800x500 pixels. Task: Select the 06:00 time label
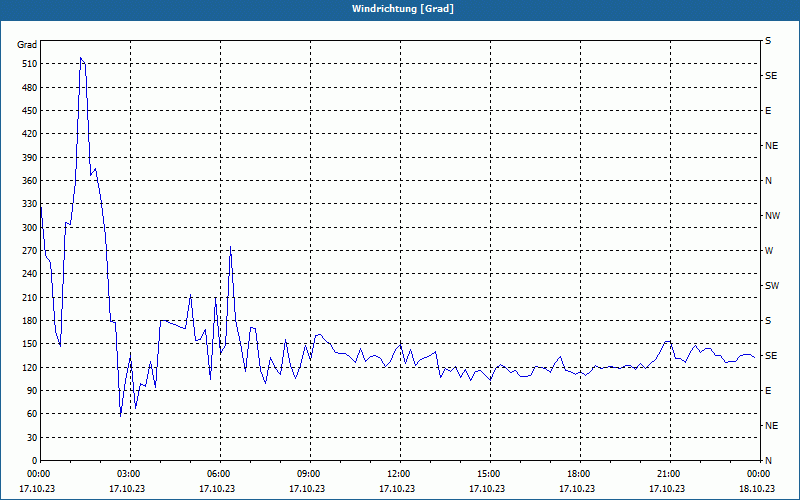tap(218, 474)
